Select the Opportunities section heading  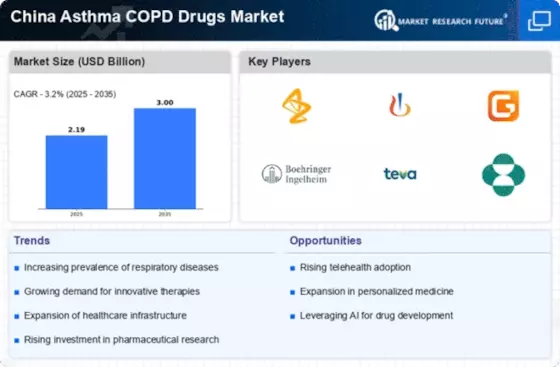point(326,241)
